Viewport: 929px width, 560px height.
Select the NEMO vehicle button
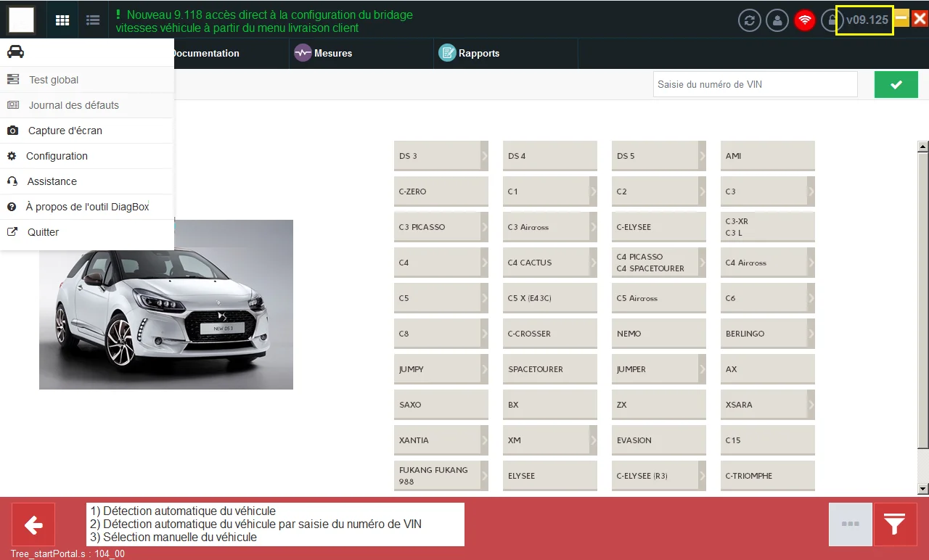coord(659,334)
